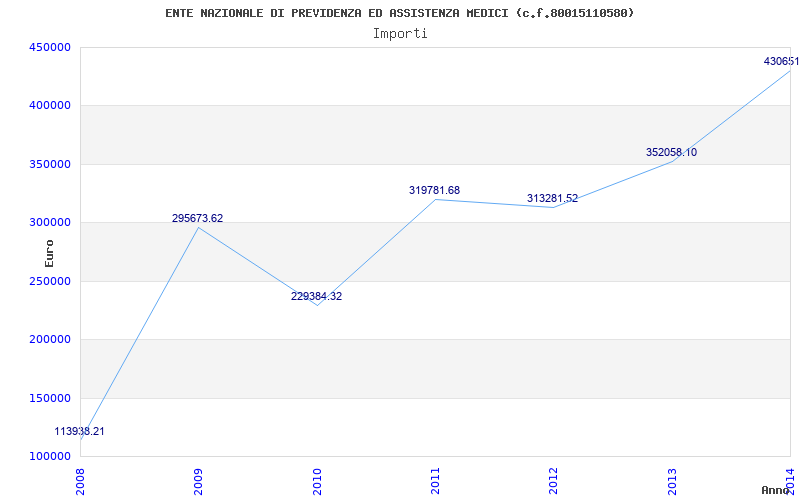
Task: Click the ENTE NAZIONALE DI PREVIDENZA chart title
Action: pyautogui.click(x=399, y=13)
